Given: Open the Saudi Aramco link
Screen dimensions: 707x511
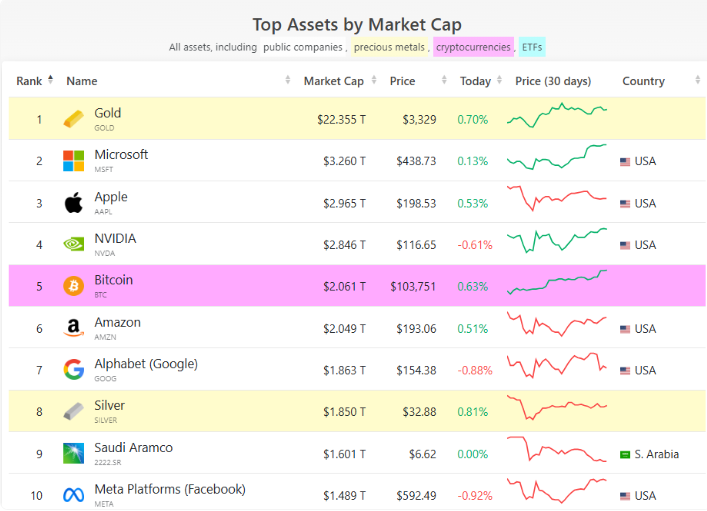Looking at the screenshot, I should pos(133,447).
